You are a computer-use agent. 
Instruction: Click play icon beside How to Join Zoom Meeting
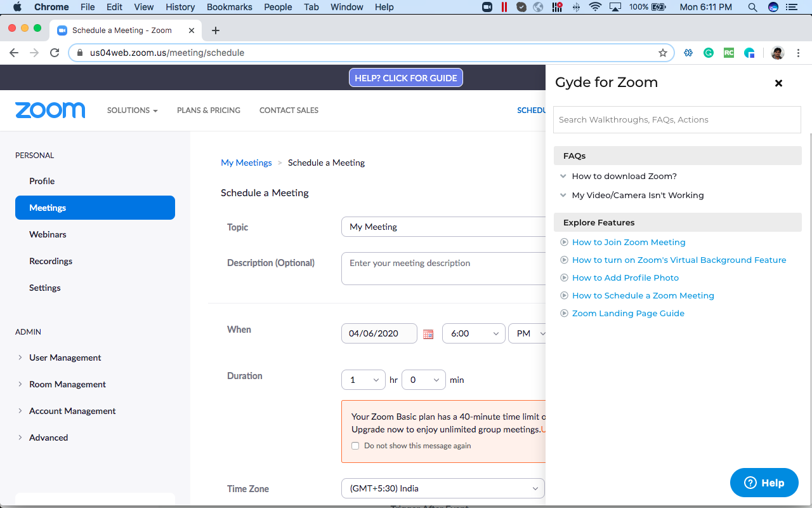point(564,242)
